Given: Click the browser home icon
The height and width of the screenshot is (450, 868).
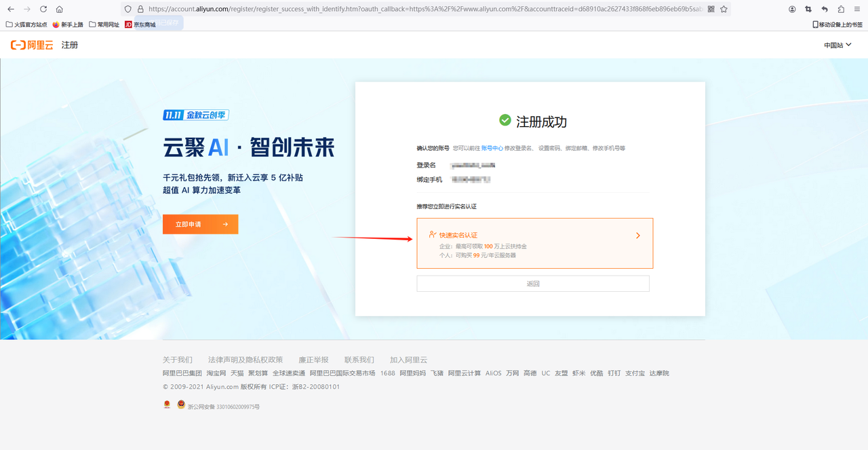Looking at the screenshot, I should pyautogui.click(x=60, y=10).
